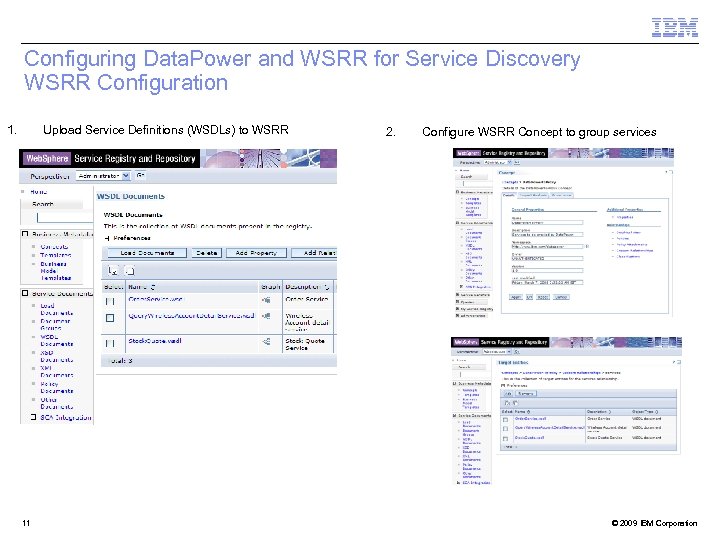The height and width of the screenshot is (540, 720).
Task: Open WSDL Documents link in large left sidebar
Action: [x=56, y=340]
